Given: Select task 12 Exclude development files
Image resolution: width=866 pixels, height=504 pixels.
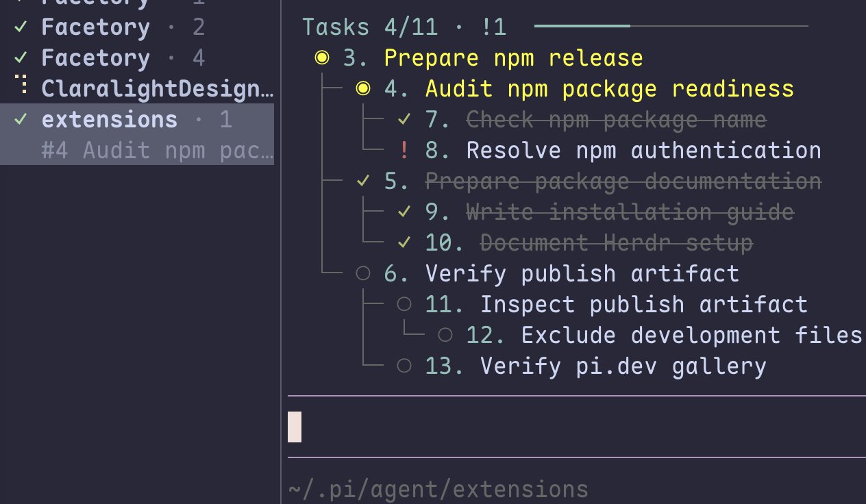Looking at the screenshot, I should click(665, 335).
